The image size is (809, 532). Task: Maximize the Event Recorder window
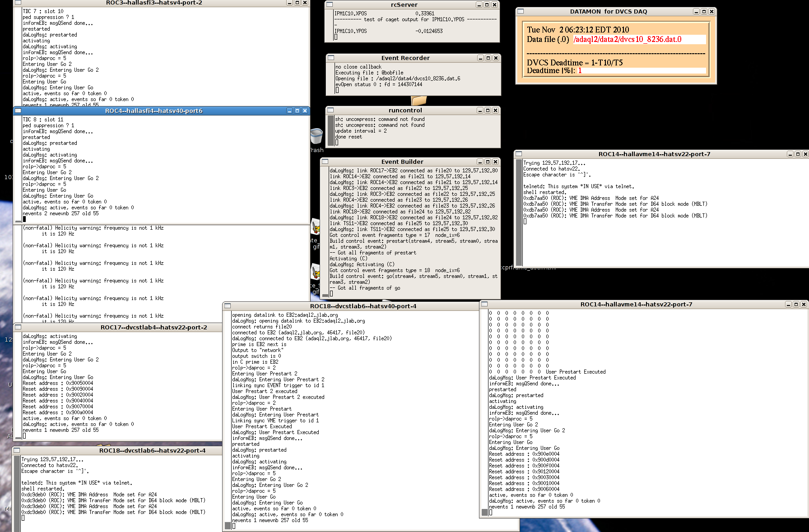click(x=488, y=58)
